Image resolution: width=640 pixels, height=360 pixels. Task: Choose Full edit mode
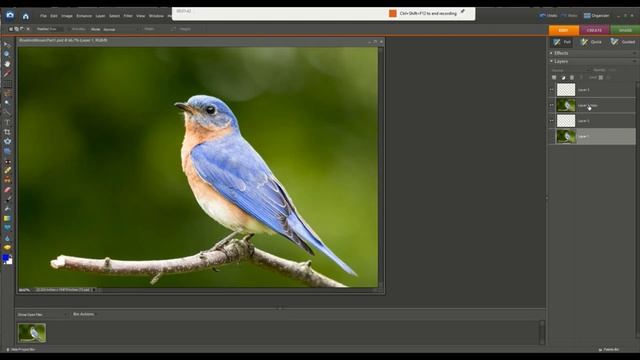[562, 42]
